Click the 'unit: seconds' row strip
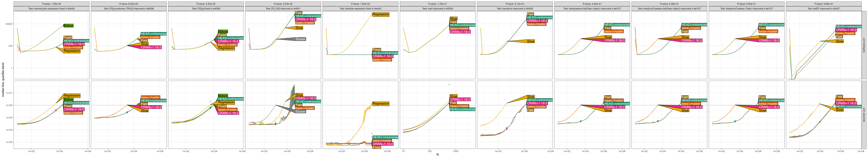This screenshot has width=868, height=158. (864, 115)
